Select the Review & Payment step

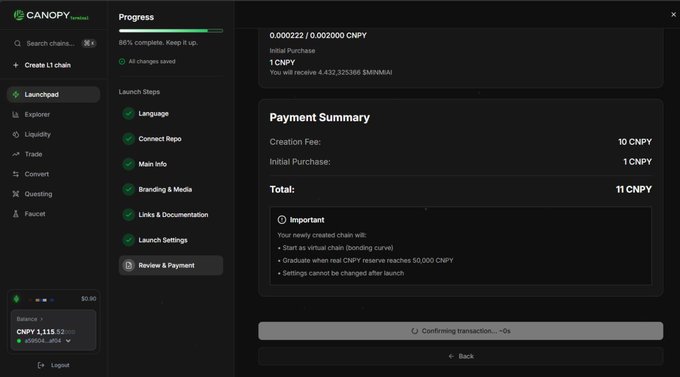(x=171, y=266)
